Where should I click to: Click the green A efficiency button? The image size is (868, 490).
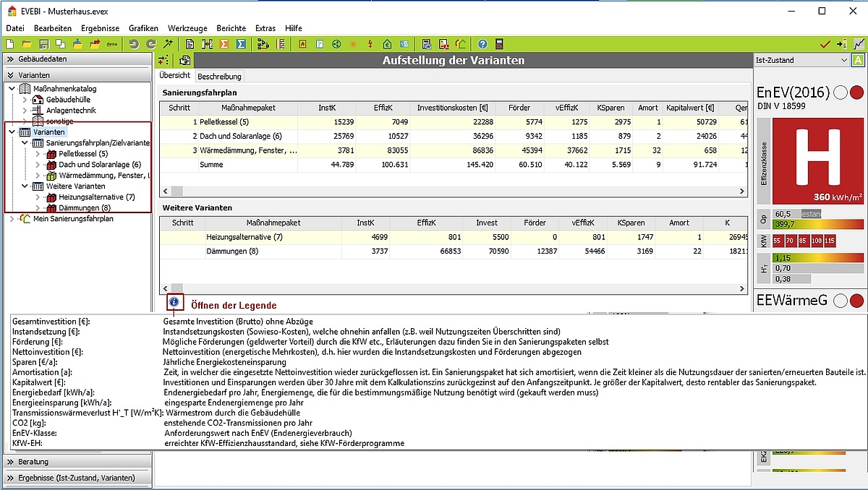[858, 60]
